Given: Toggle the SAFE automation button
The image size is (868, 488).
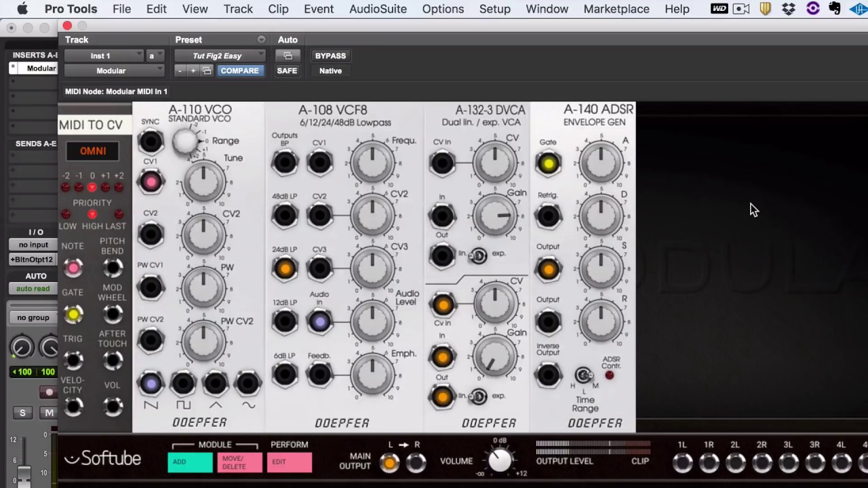Looking at the screenshot, I should pyautogui.click(x=287, y=70).
